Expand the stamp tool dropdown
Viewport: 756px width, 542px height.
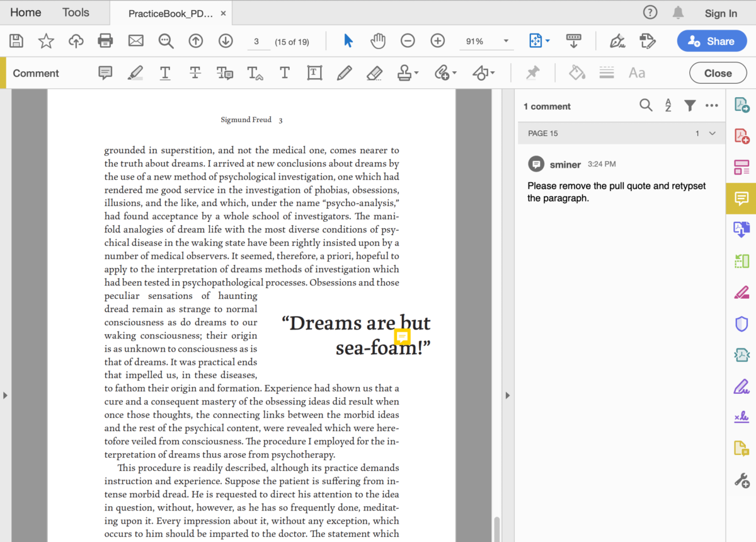pyautogui.click(x=415, y=72)
